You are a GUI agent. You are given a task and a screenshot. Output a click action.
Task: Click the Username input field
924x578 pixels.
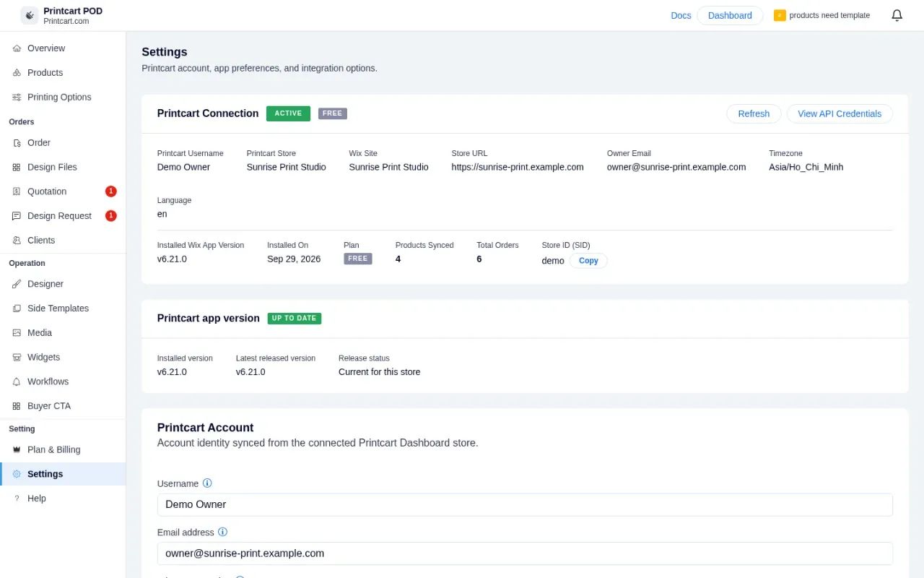(x=525, y=504)
